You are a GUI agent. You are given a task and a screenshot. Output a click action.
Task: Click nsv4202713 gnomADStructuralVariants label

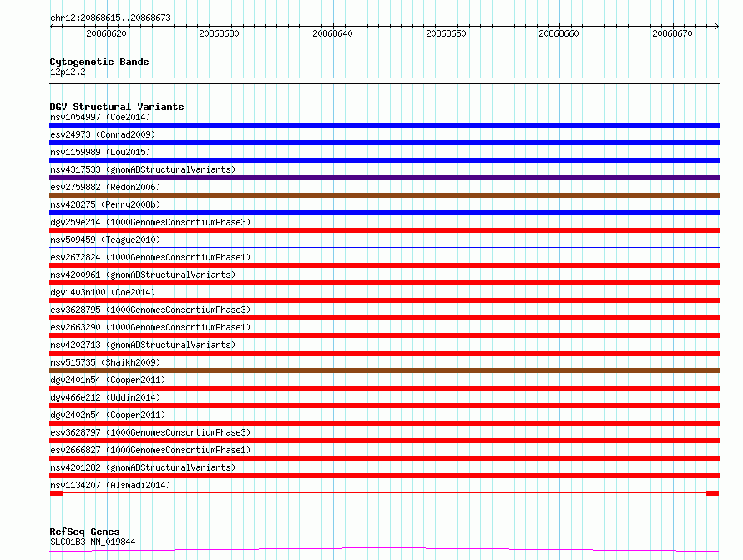tap(143, 345)
